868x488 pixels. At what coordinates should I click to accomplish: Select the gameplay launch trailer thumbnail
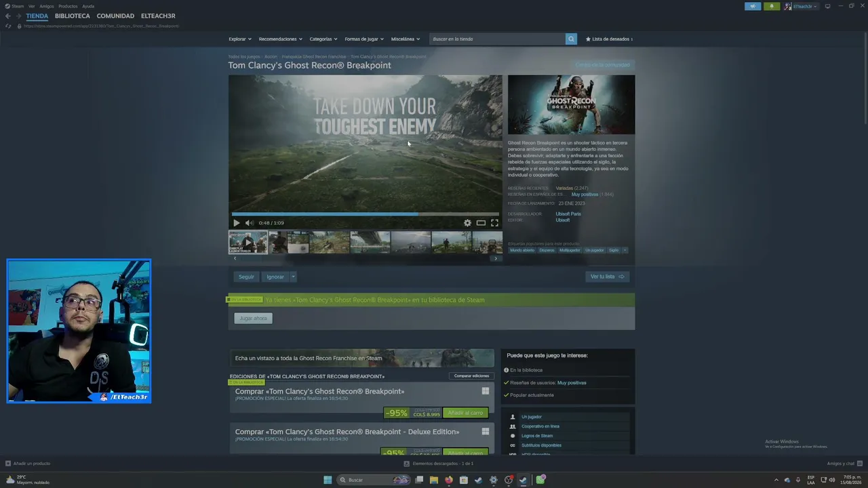point(248,242)
